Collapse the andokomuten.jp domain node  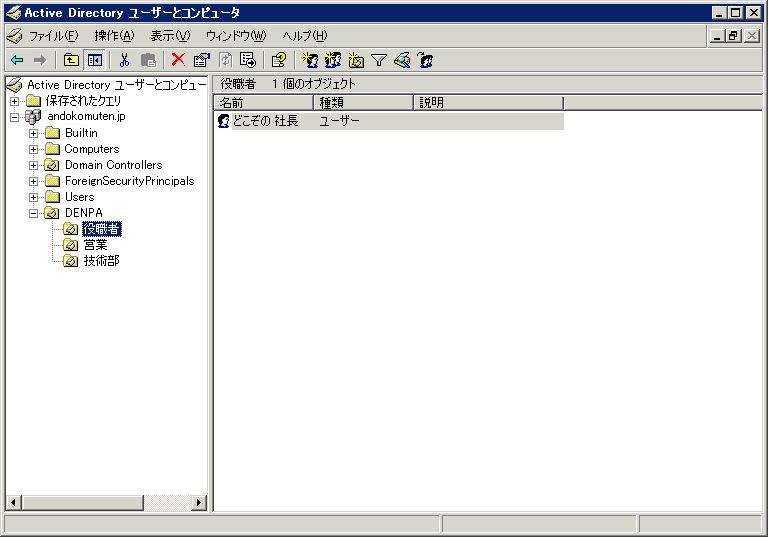point(15,117)
